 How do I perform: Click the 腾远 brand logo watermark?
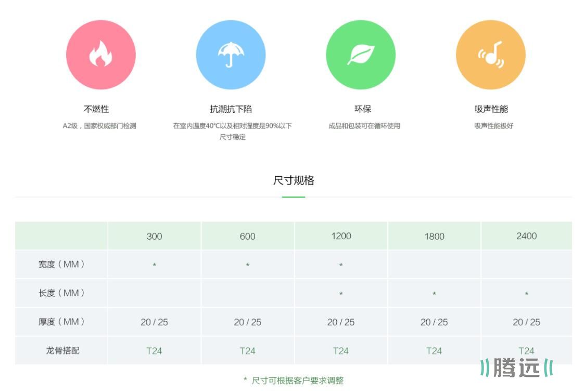coord(516,368)
